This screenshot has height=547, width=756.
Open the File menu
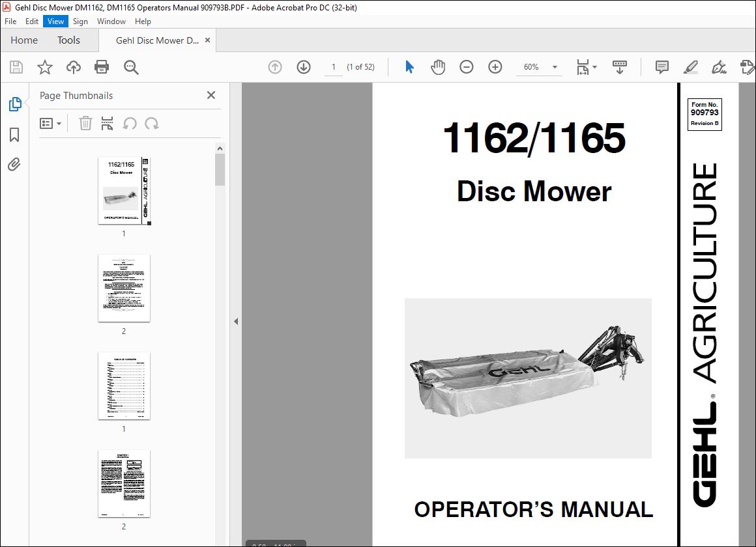10,21
